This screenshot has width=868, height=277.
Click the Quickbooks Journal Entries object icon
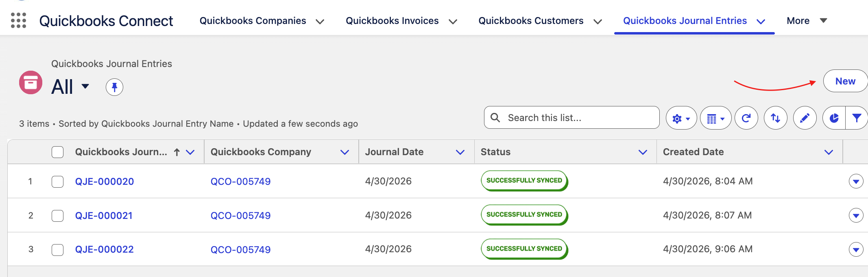(x=31, y=82)
